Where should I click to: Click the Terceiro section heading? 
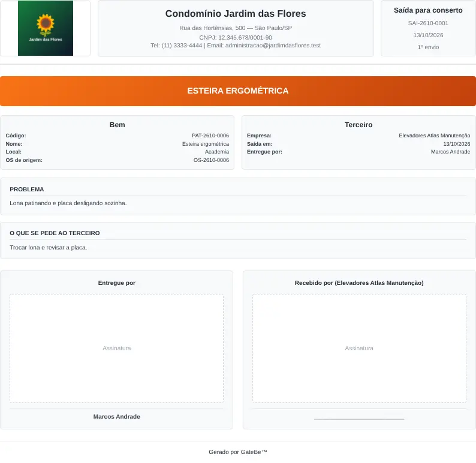tap(358, 125)
